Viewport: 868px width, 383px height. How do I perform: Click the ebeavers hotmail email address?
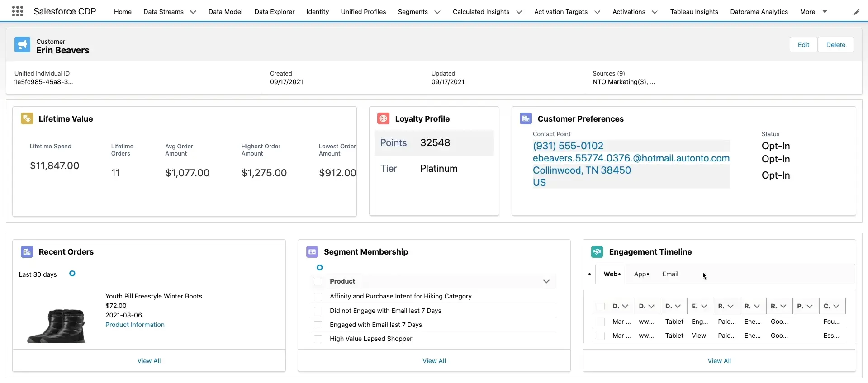pos(631,158)
